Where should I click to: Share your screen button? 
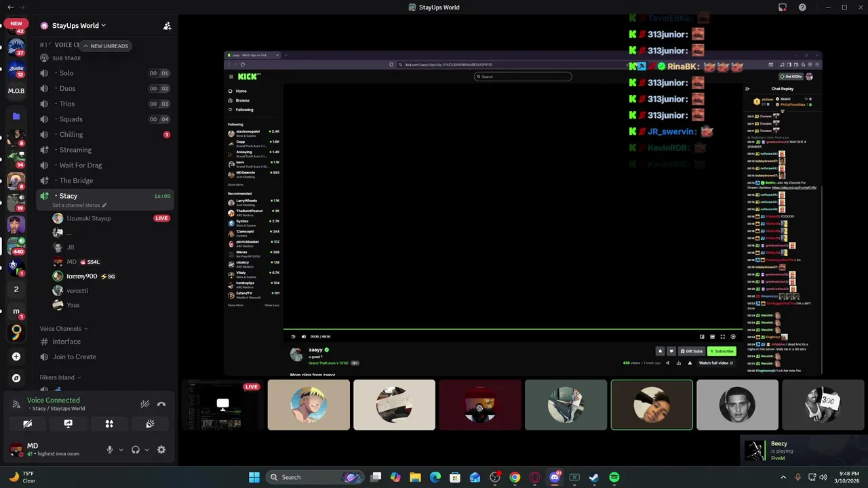point(68,424)
